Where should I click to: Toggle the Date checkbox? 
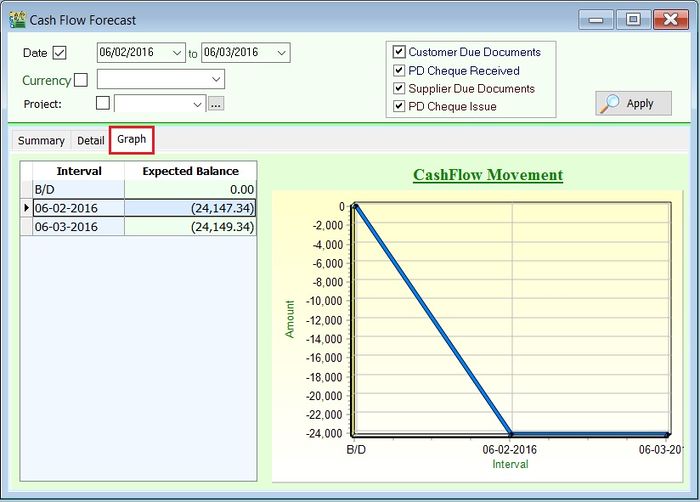tap(59, 53)
